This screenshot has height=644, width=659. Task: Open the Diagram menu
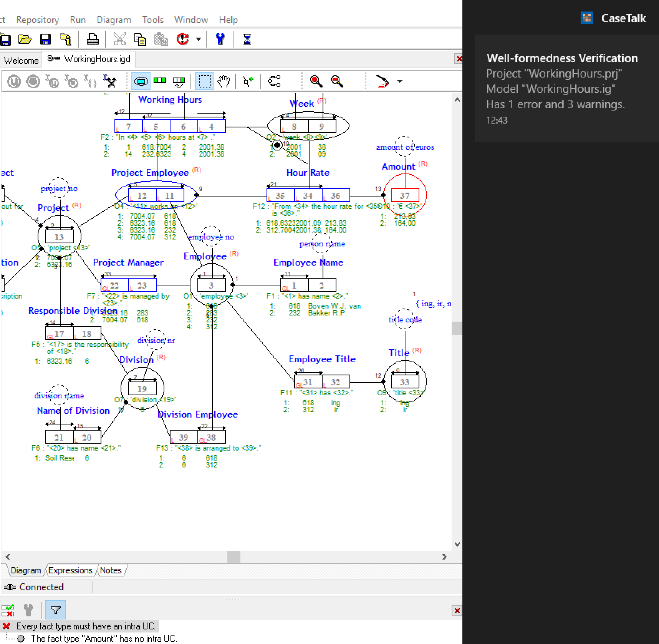pyautogui.click(x=114, y=20)
